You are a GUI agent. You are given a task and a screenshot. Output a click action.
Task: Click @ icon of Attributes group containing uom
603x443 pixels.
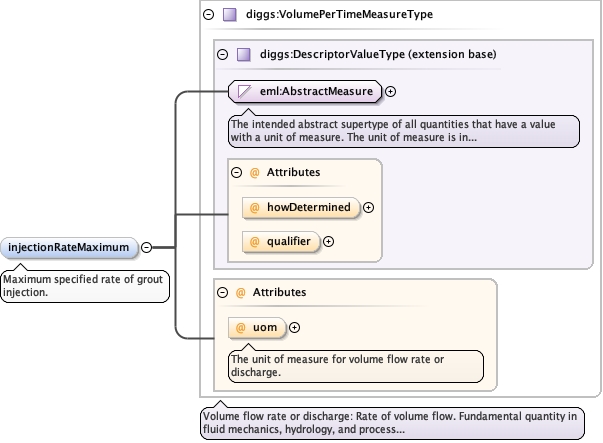click(x=240, y=292)
